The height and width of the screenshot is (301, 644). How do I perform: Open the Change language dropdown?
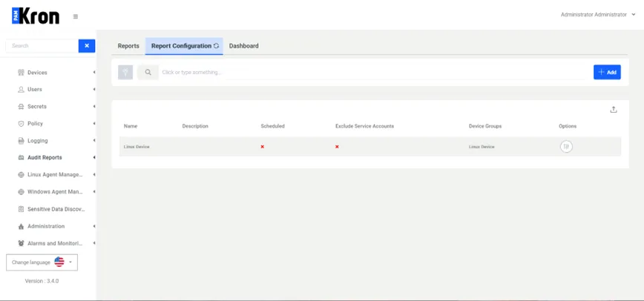coord(42,262)
